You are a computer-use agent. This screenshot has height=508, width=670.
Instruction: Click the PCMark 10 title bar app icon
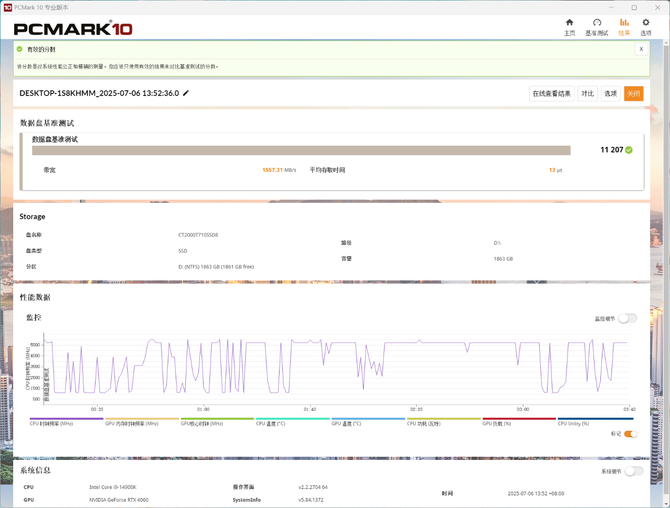[7, 7]
